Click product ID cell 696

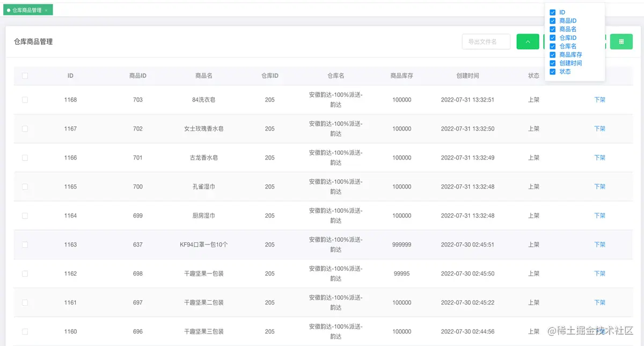click(138, 332)
